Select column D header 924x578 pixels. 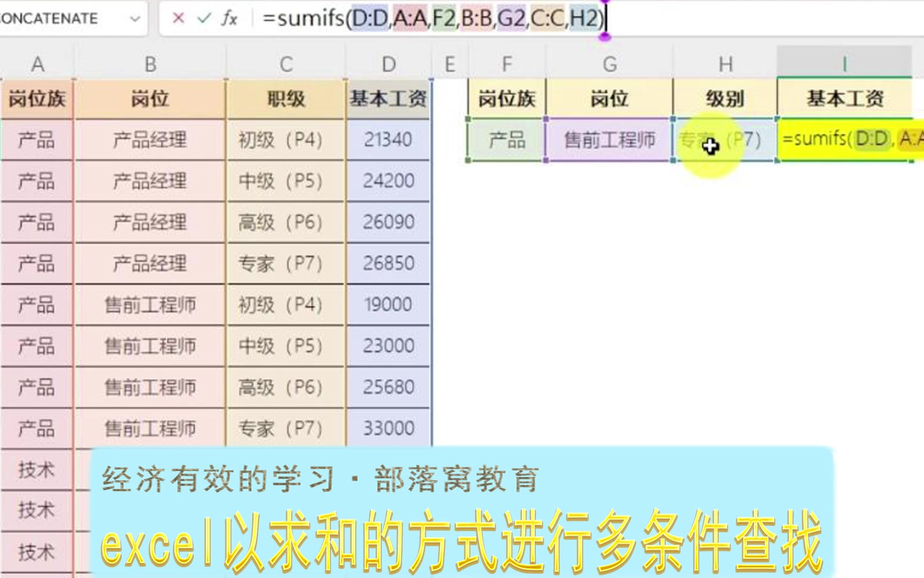pos(389,64)
